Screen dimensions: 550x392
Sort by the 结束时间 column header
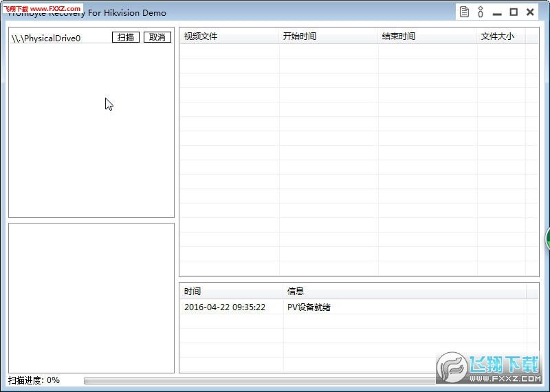(427, 36)
